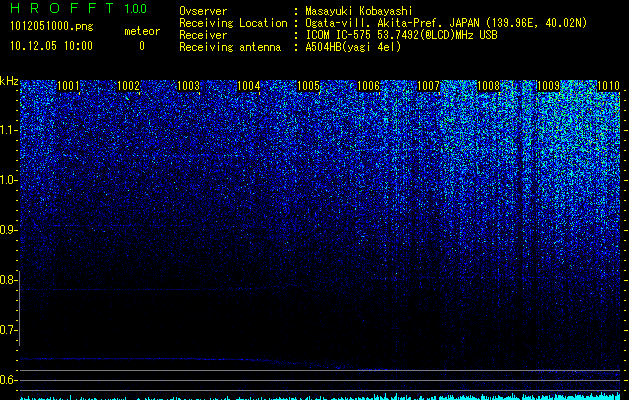
Task: Click the filename 1012051000.png
Action: pos(52,26)
